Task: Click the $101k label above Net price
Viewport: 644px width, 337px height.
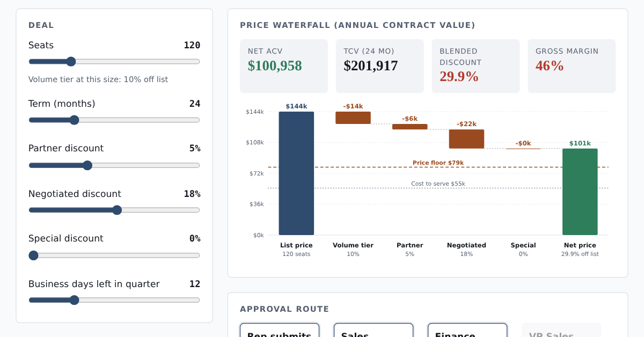Action: [x=580, y=143]
